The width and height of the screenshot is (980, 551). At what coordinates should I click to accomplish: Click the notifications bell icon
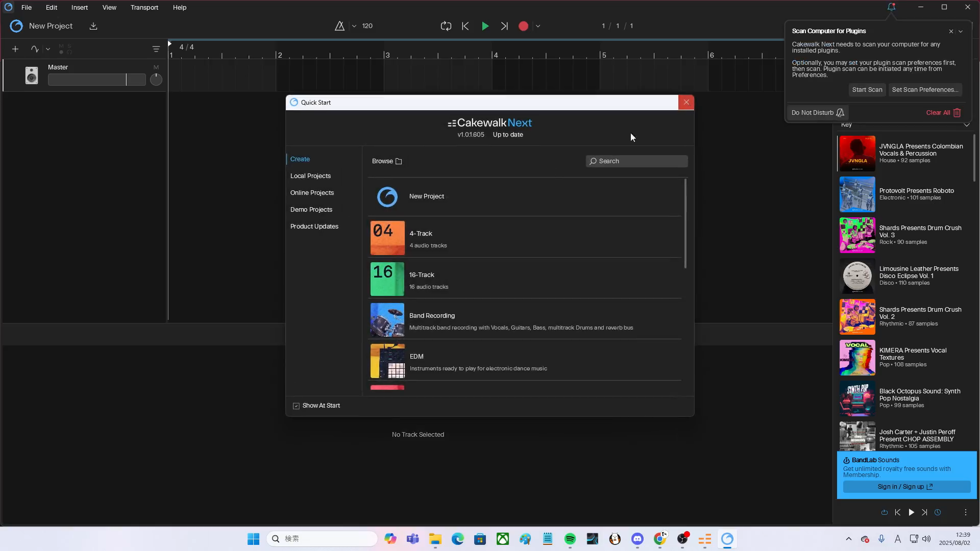(891, 7)
